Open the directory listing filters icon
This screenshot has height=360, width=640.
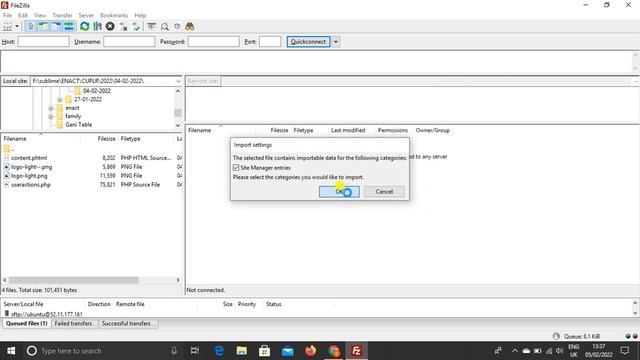[151, 27]
